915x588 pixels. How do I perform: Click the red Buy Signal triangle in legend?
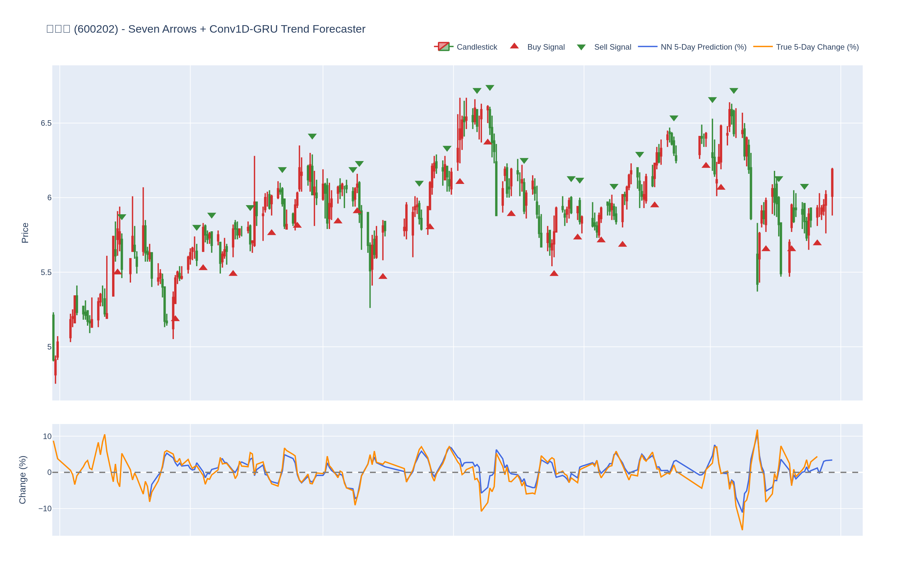(514, 46)
